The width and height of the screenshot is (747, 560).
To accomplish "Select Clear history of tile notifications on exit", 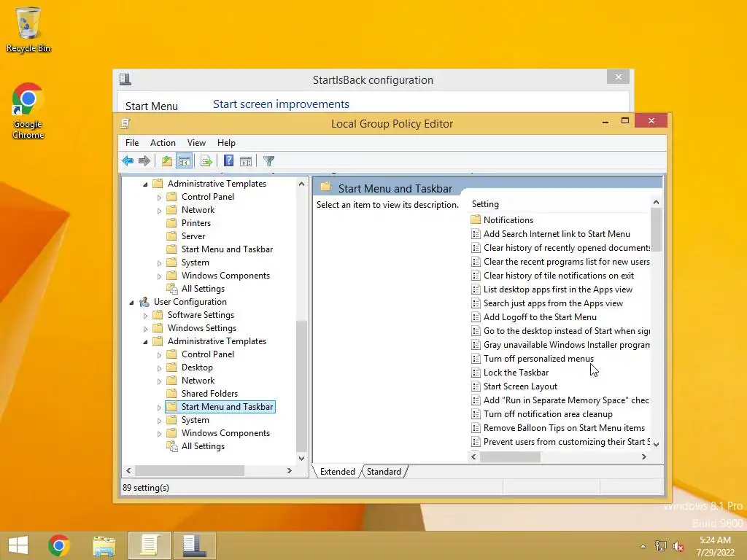I will tap(558, 276).
